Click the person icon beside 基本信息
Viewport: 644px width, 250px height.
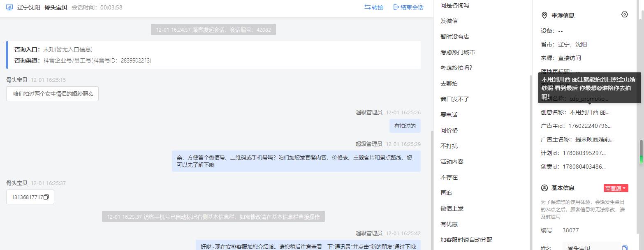(x=544, y=188)
